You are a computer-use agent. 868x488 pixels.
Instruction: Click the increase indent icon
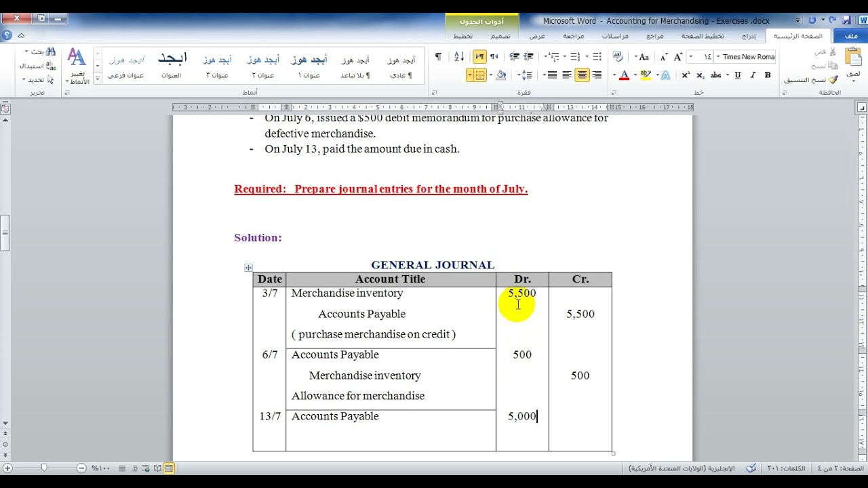[515, 57]
